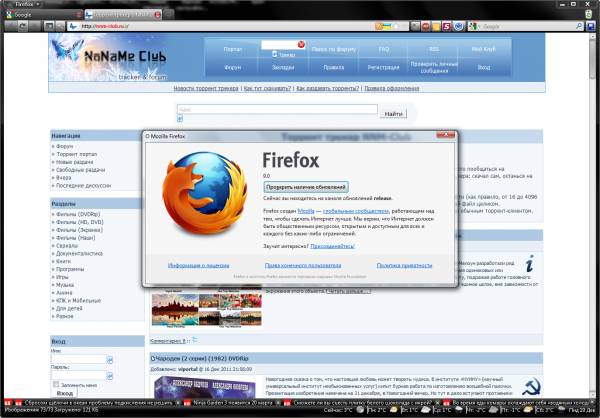This screenshot has height=418, width=600.
Task: Toggle the Трекер checkbox in header
Action: click(x=274, y=54)
